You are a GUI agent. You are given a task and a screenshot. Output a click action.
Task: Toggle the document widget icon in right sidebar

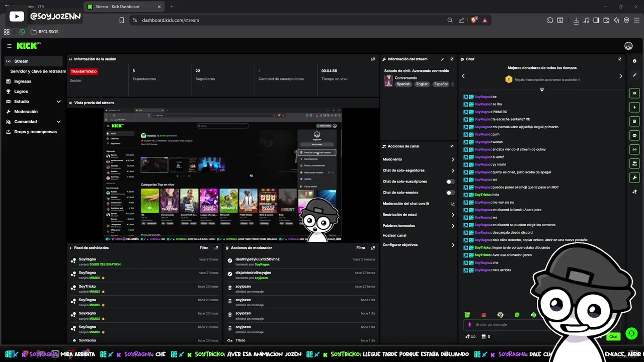(x=634, y=121)
